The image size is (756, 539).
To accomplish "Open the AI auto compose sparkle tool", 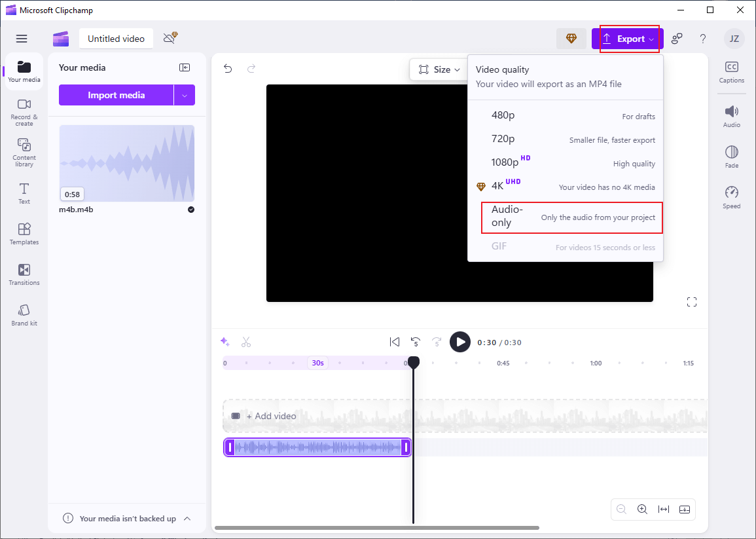I will [225, 342].
